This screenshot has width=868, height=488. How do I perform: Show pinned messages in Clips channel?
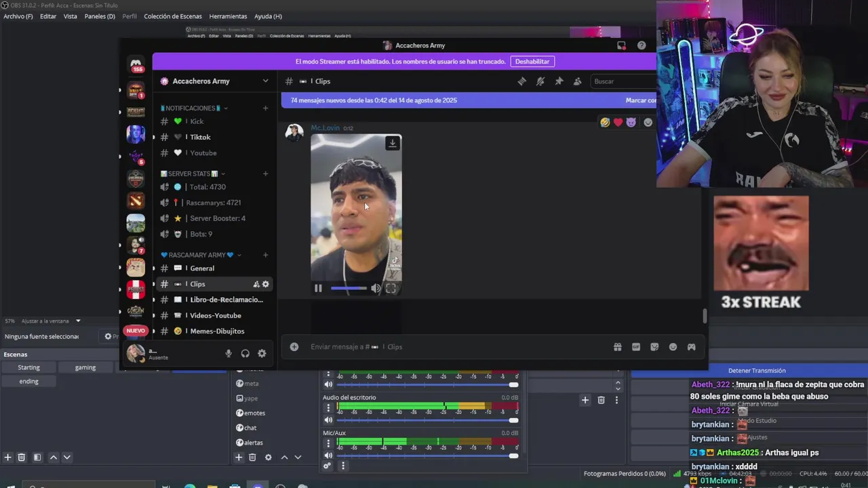(559, 81)
